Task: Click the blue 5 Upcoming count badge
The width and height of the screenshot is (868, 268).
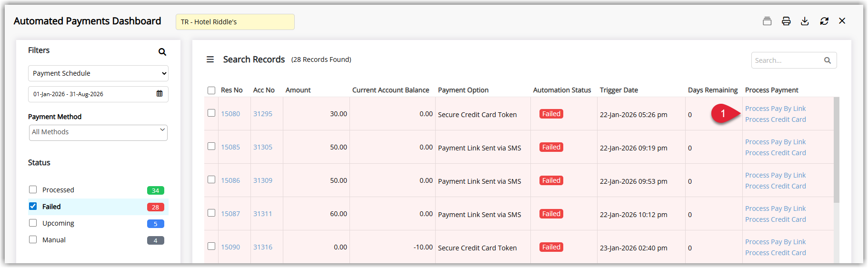Action: point(156,224)
